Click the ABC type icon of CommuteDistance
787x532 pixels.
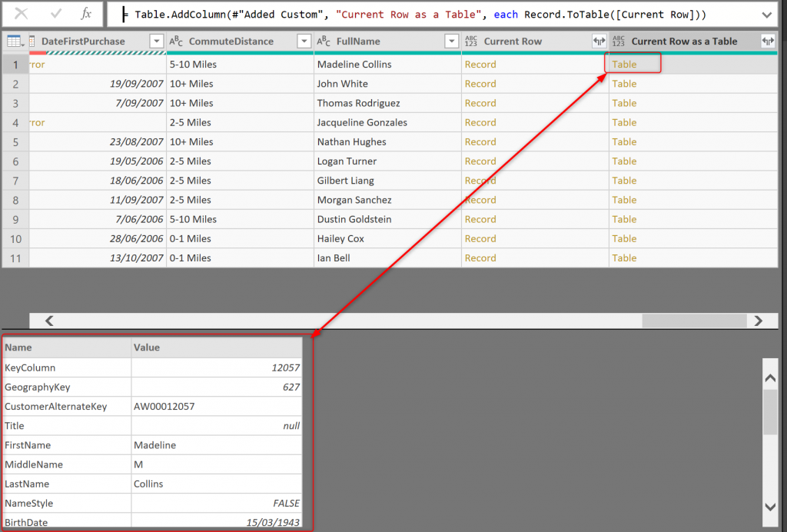point(176,42)
